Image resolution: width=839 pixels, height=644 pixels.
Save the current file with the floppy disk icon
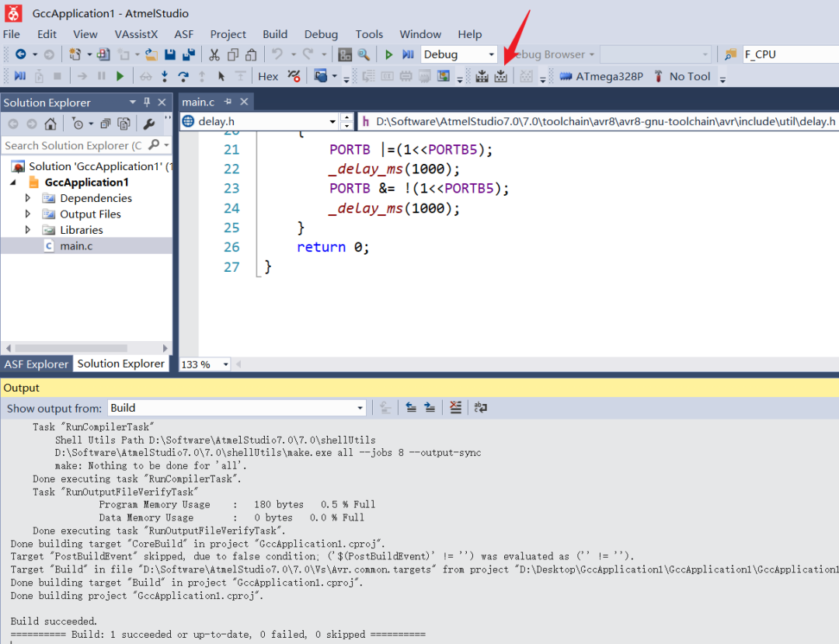[170, 54]
